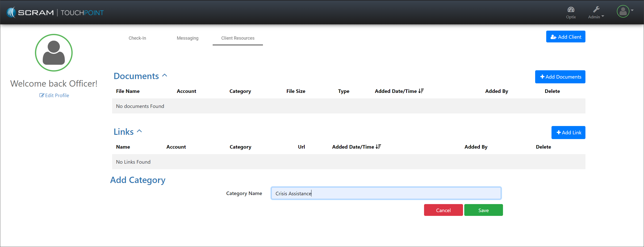Select the Client Resources tab
Viewport: 644px width, 247px height.
tap(238, 38)
